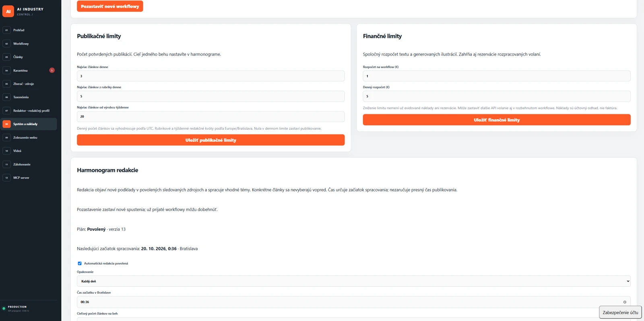Open Zberač · zdroje menu item
Image resolution: width=644 pixels, height=321 pixels.
click(23, 84)
